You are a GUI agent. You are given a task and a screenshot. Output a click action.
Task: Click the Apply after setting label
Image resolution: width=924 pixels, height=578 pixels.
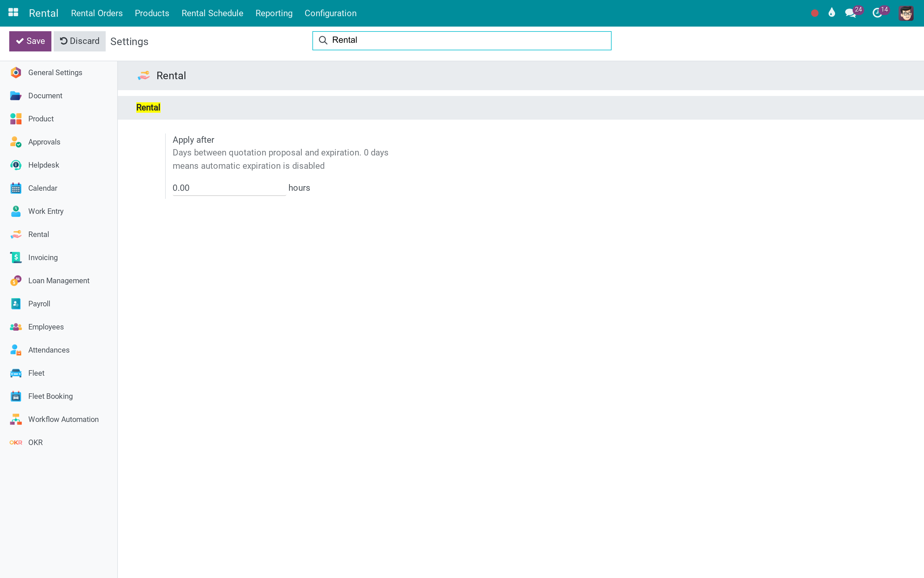click(x=193, y=140)
